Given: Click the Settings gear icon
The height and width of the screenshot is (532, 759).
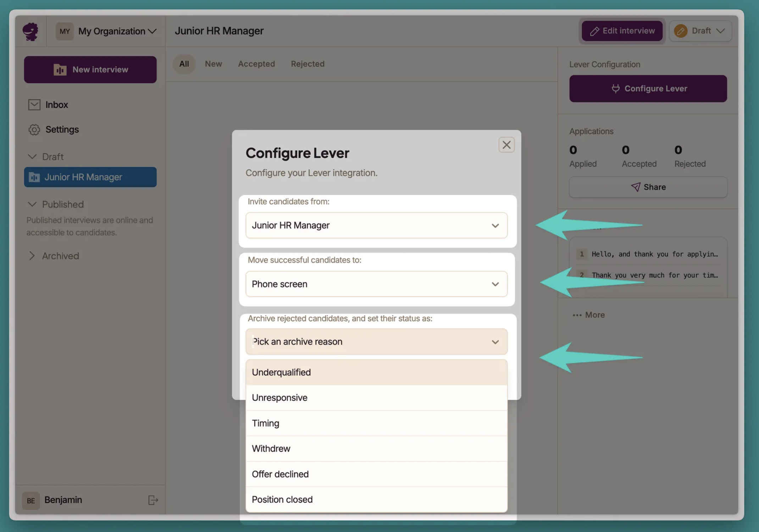Looking at the screenshot, I should (x=34, y=129).
